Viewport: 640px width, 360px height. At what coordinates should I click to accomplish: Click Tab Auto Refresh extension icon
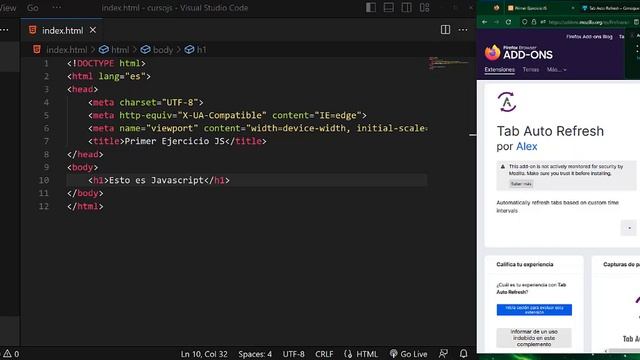click(507, 102)
